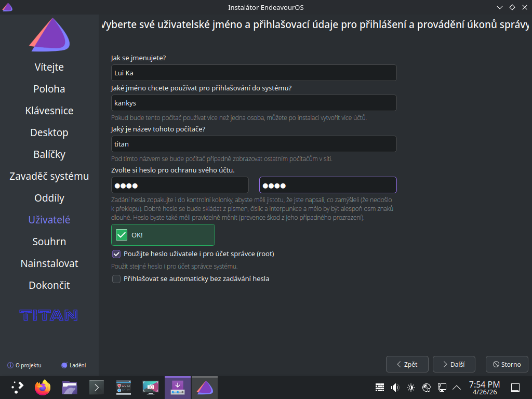Launch the file manager from the taskbar
The height and width of the screenshot is (399, 532).
coord(70,387)
